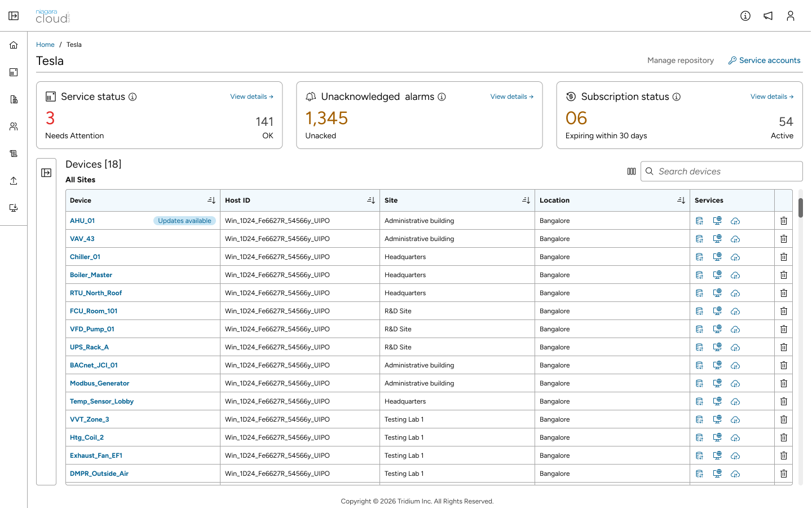812x508 pixels.
Task: Open the information icon in the top bar
Action: (745, 16)
